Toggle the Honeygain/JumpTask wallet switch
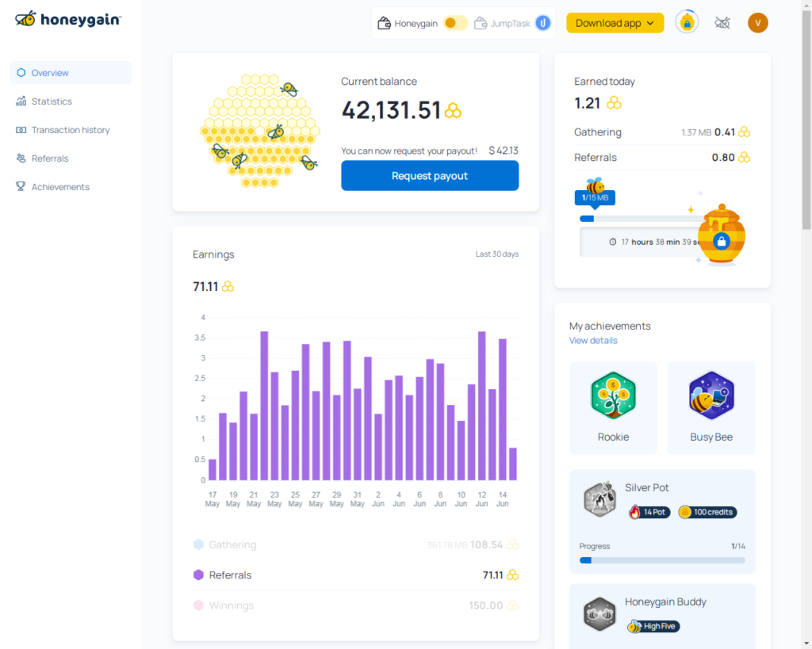This screenshot has width=812, height=649. pyautogui.click(x=455, y=23)
